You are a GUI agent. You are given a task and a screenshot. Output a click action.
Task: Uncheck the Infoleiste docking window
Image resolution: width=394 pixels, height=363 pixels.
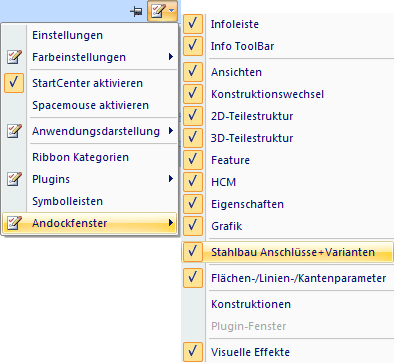point(193,24)
